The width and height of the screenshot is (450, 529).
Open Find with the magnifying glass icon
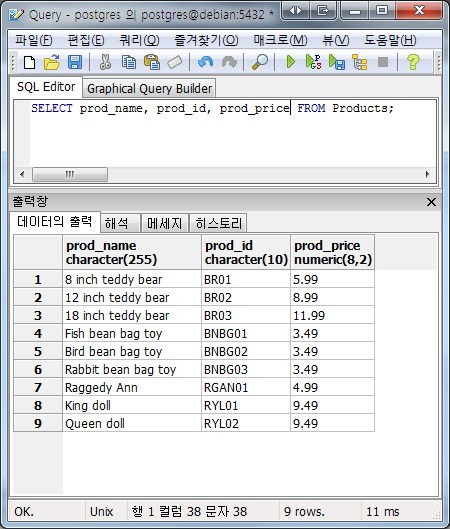coord(260,62)
